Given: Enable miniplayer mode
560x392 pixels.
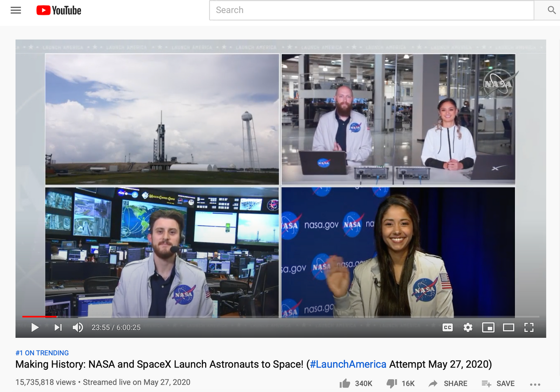Looking at the screenshot, I should pyautogui.click(x=488, y=327).
